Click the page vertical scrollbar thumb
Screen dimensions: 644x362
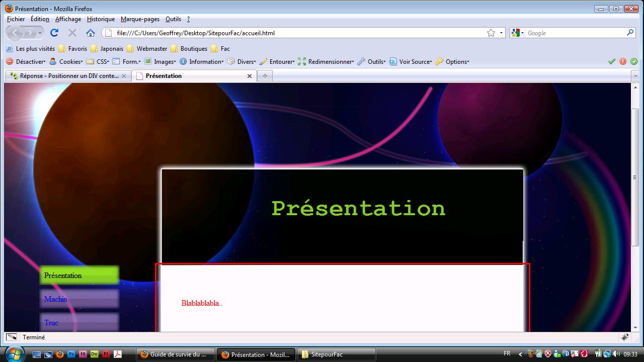coord(635,177)
